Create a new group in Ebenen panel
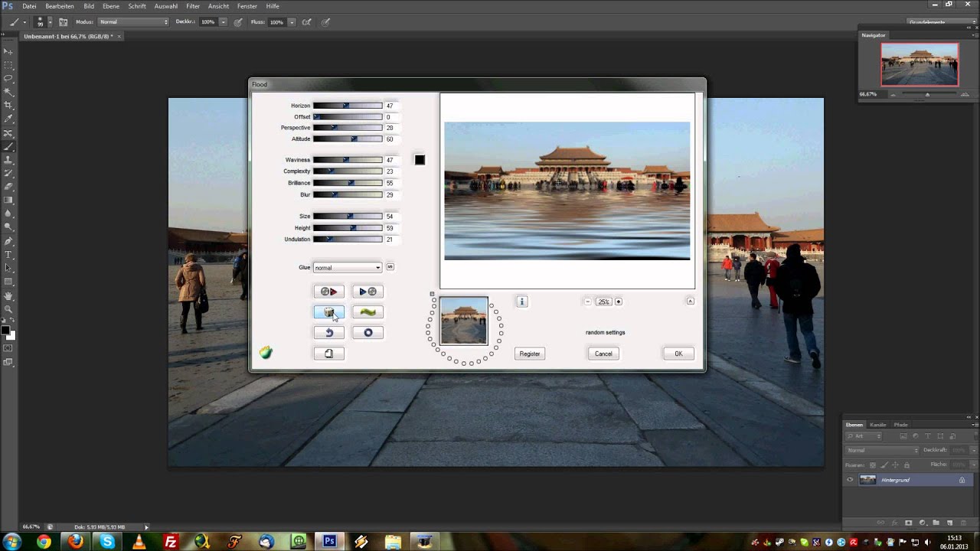 936,523
